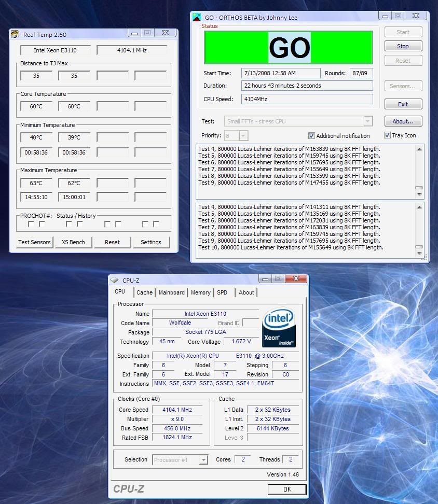Minimize the CPU-Z window

point(265,278)
